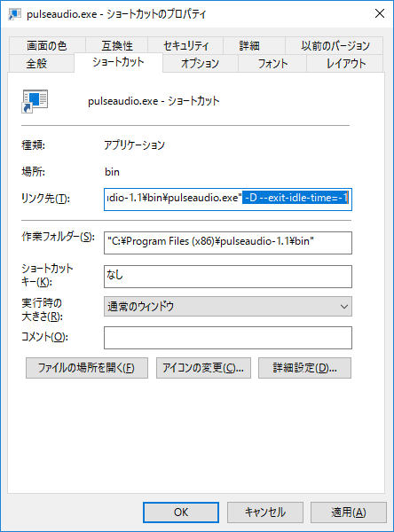
Task: Confirm with the OK button
Action: coord(181,512)
